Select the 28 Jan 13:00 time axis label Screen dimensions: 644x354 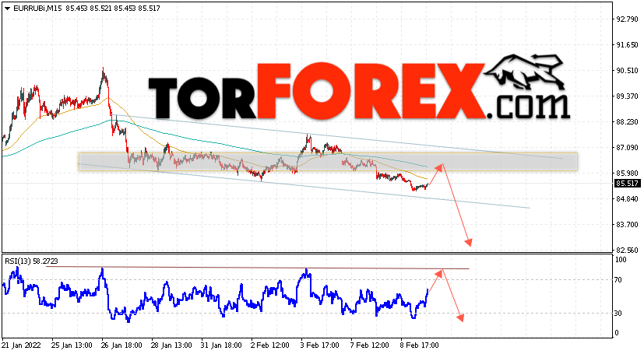coord(171,345)
